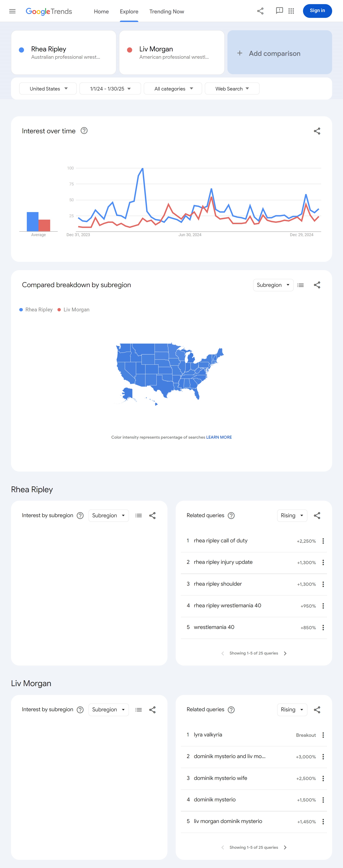This screenshot has height=868, width=343.
Task: Go to the Trending Now tab
Action: [167, 12]
